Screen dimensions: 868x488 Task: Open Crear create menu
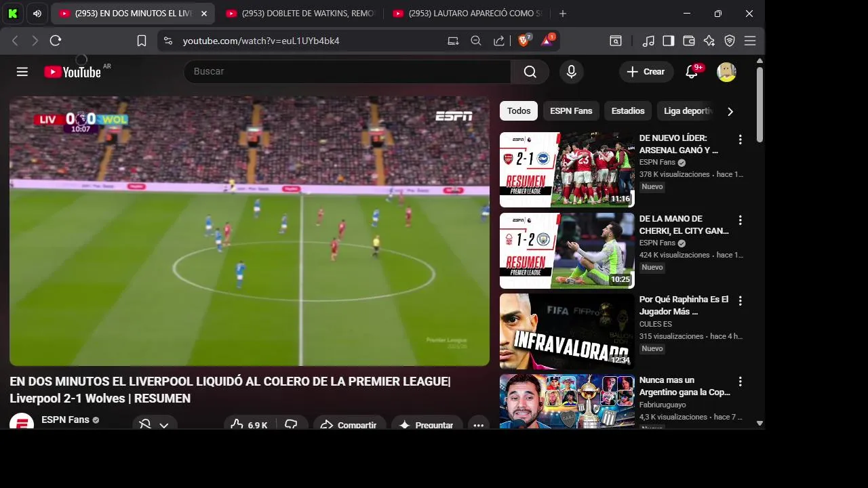646,72
